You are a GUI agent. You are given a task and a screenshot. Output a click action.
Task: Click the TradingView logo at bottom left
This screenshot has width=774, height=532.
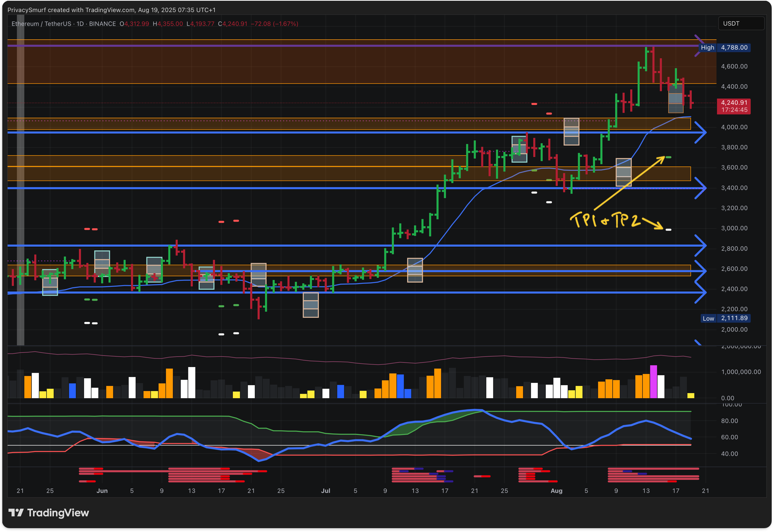pos(49,512)
